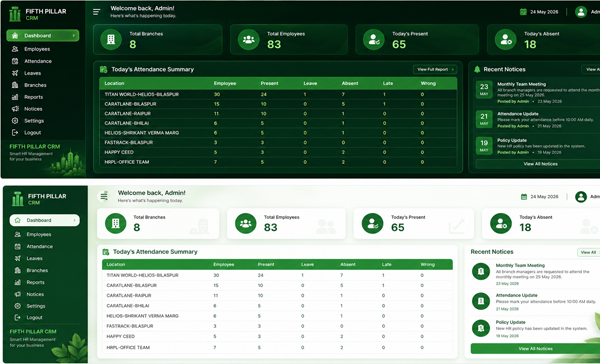
Task: Expand the Dashboard chevron in the dark sidebar
Action: [73, 36]
